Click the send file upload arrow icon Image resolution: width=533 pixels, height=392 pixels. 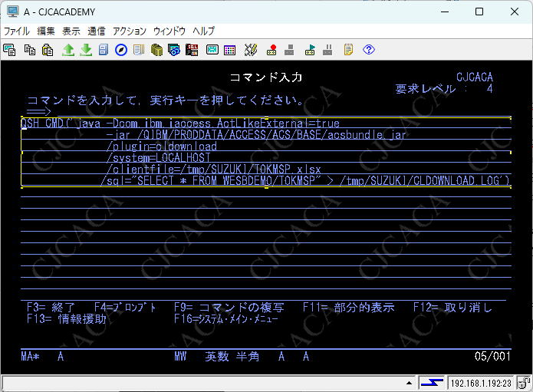click(68, 50)
